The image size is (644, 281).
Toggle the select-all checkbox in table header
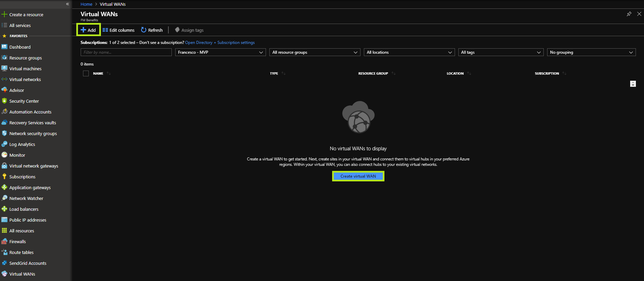[86, 73]
